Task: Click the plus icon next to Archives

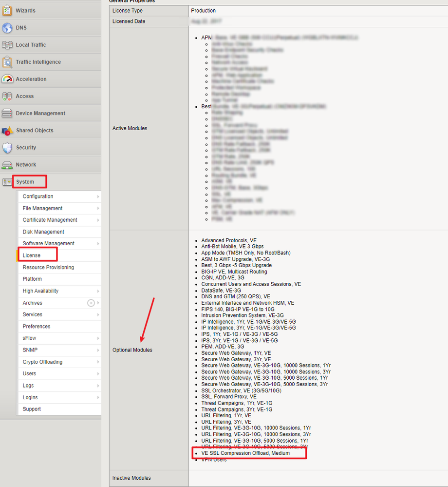Action: click(91, 303)
